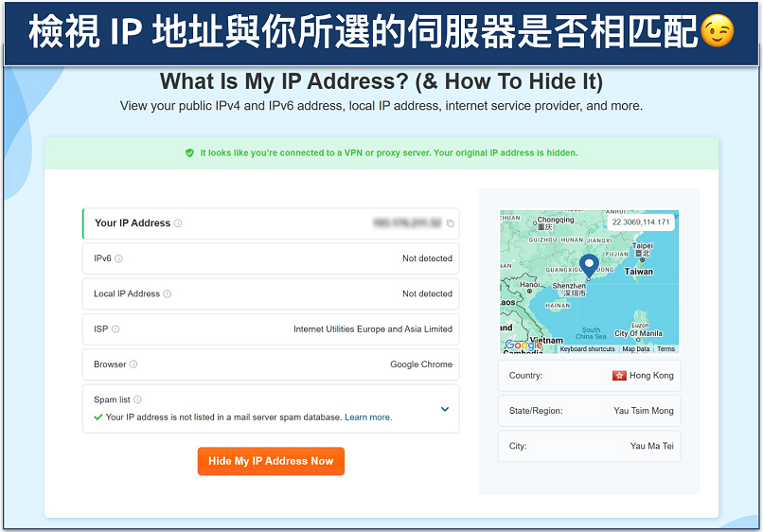Click the info icon beside ISP
This screenshot has height=532, width=763.
pyautogui.click(x=115, y=329)
